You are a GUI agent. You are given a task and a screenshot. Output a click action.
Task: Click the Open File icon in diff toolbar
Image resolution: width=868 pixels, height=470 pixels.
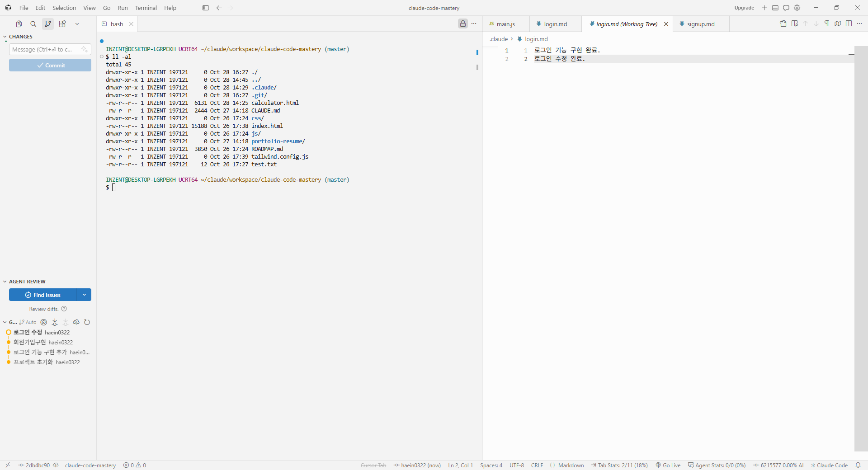pos(783,24)
